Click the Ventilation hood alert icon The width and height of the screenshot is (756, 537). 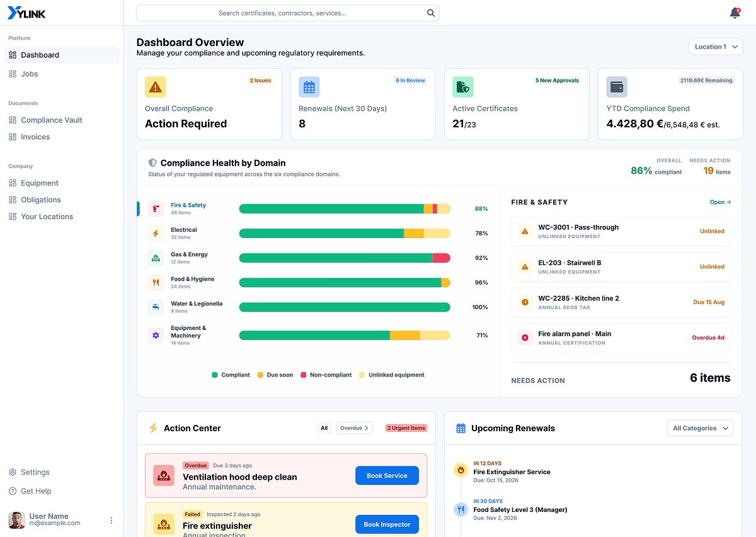164,476
